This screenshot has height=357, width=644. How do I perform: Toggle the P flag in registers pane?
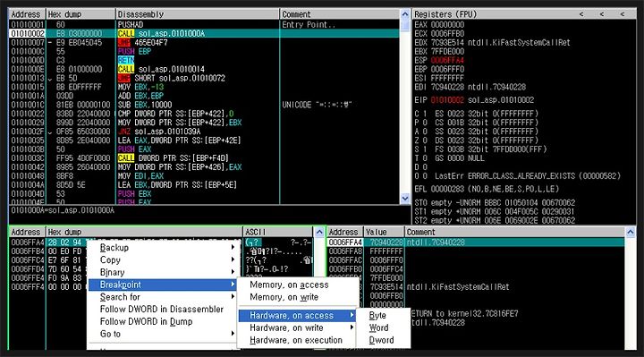[x=425, y=123]
